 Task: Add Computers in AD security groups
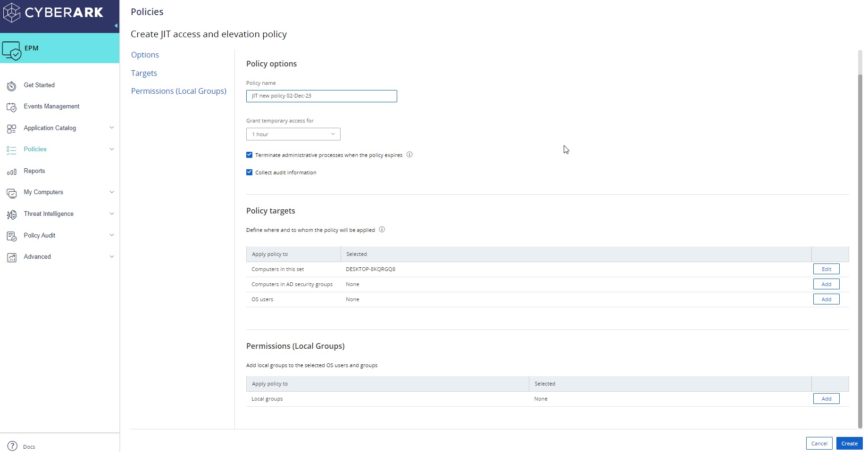click(x=826, y=284)
